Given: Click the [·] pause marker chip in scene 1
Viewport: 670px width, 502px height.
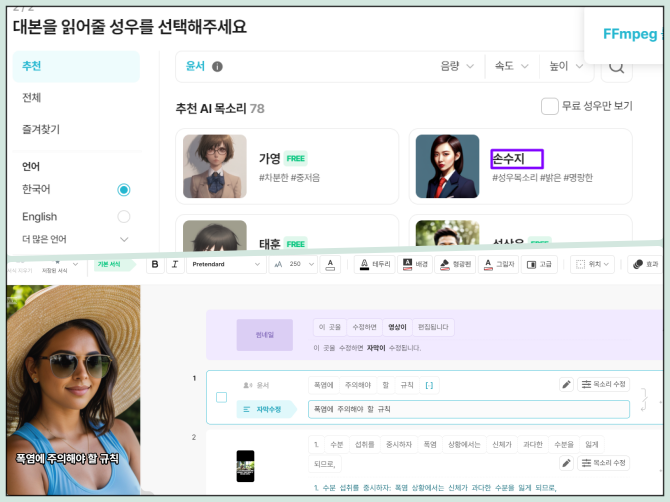Looking at the screenshot, I should [429, 385].
